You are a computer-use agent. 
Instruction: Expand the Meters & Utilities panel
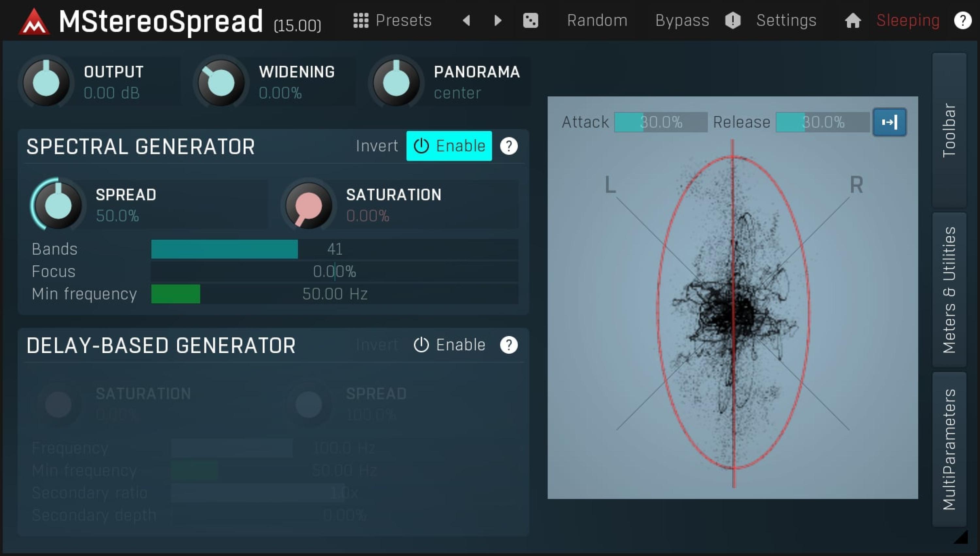[949, 290]
